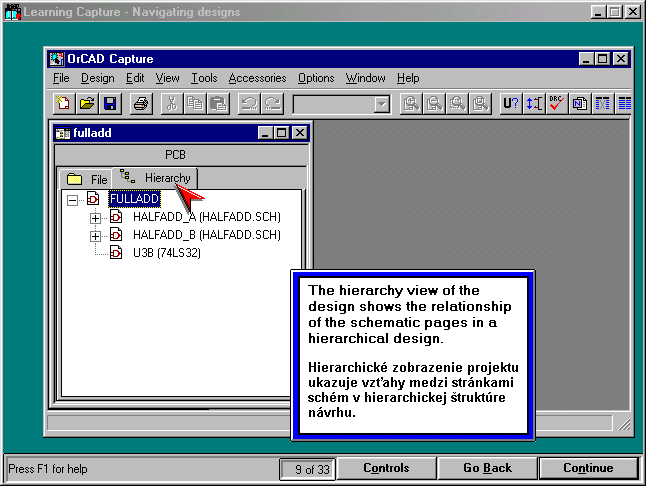The image size is (646, 486).
Task: Collapse the FULLADD tree node
Action: pyautogui.click(x=72, y=199)
